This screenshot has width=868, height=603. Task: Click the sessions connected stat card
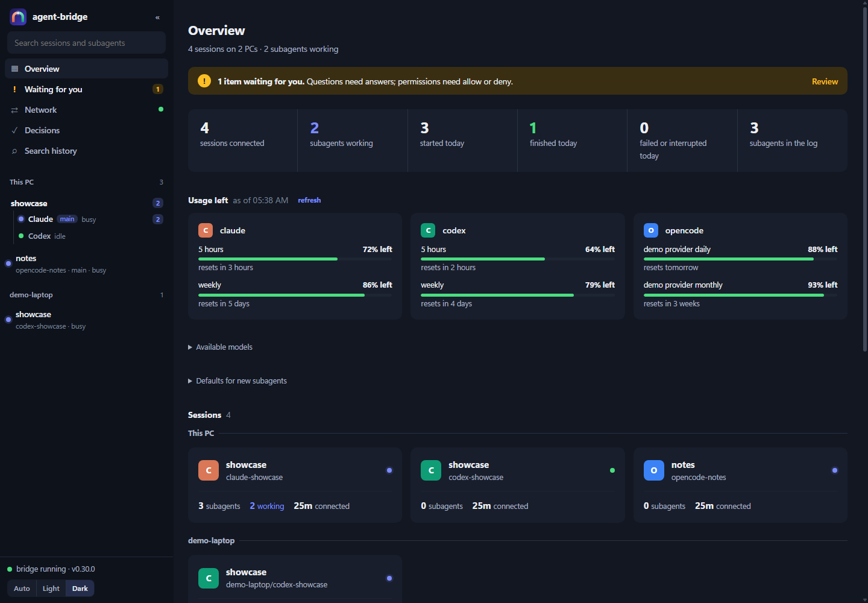[x=243, y=140]
